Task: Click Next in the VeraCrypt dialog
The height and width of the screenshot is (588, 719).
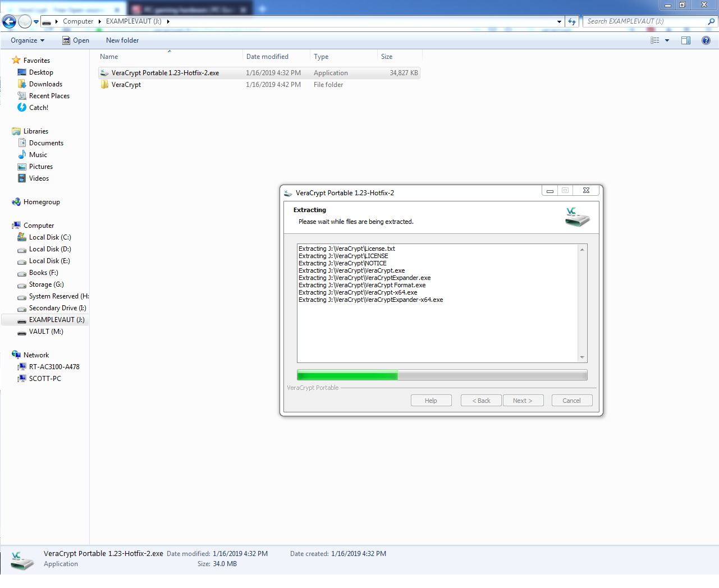Action: click(523, 401)
